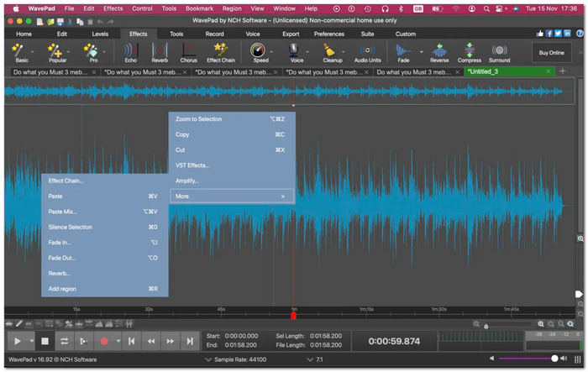
Task: Click the Buy Online button
Action: point(550,52)
